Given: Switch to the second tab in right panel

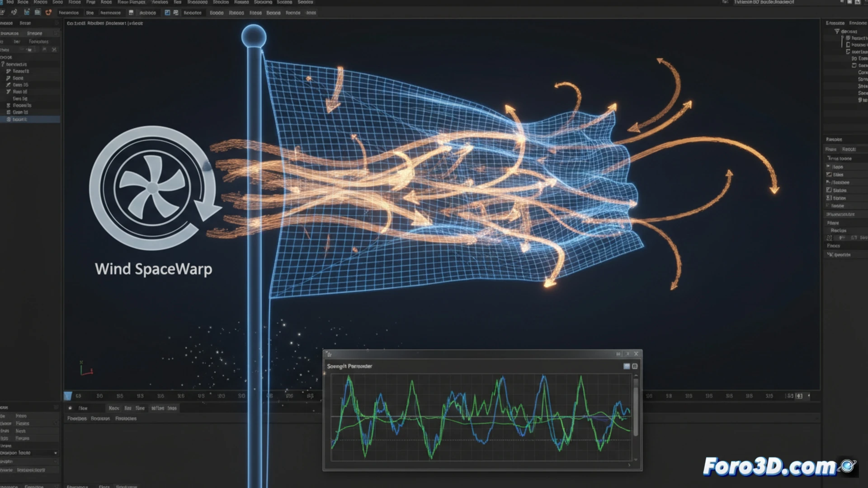Looking at the screenshot, I should coord(857,23).
